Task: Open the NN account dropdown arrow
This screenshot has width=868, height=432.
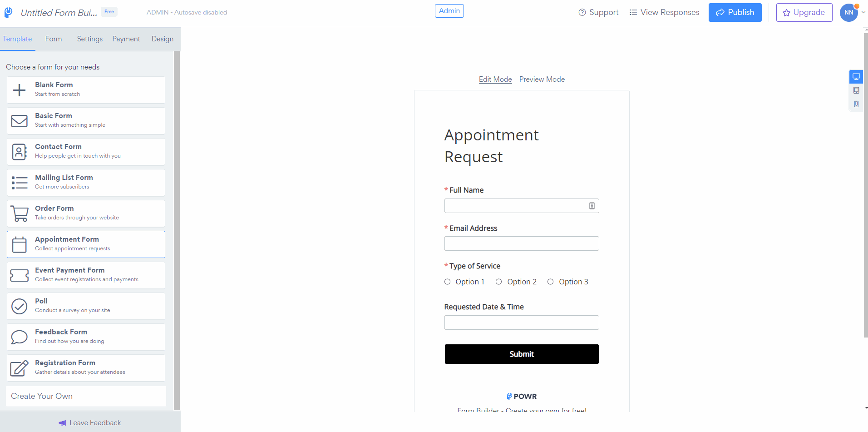Action: (863, 13)
